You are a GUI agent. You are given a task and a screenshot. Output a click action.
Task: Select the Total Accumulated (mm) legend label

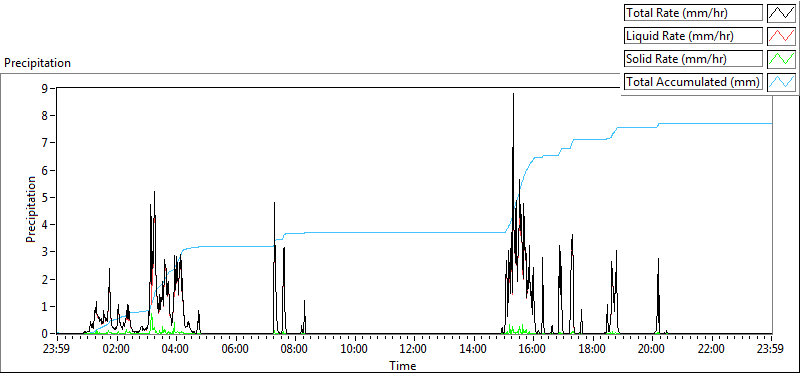pos(694,82)
